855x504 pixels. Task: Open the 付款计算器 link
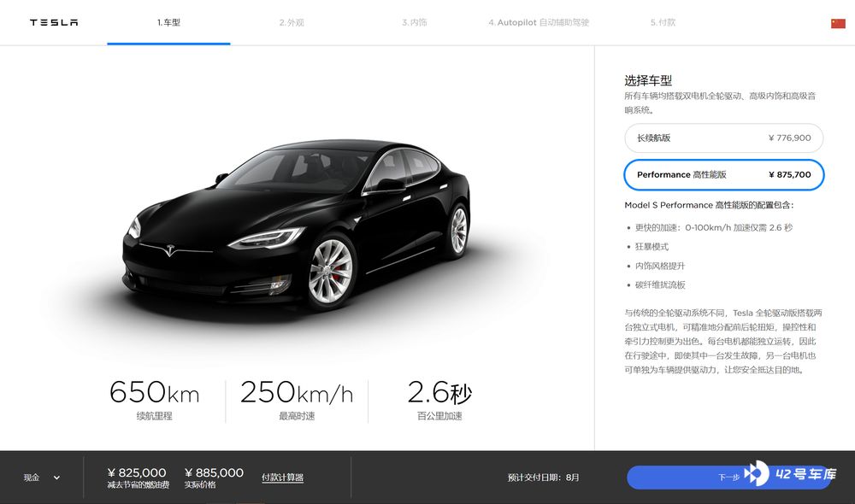(x=282, y=478)
